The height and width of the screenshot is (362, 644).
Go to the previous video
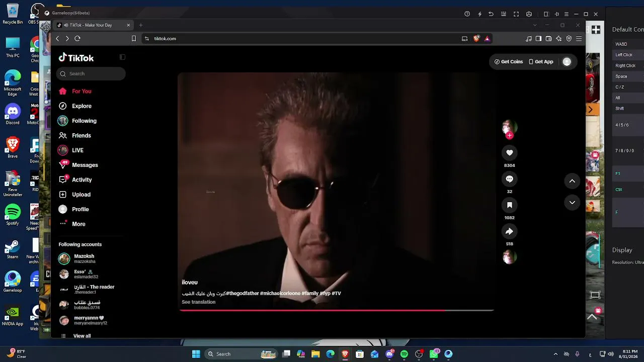coord(572,181)
